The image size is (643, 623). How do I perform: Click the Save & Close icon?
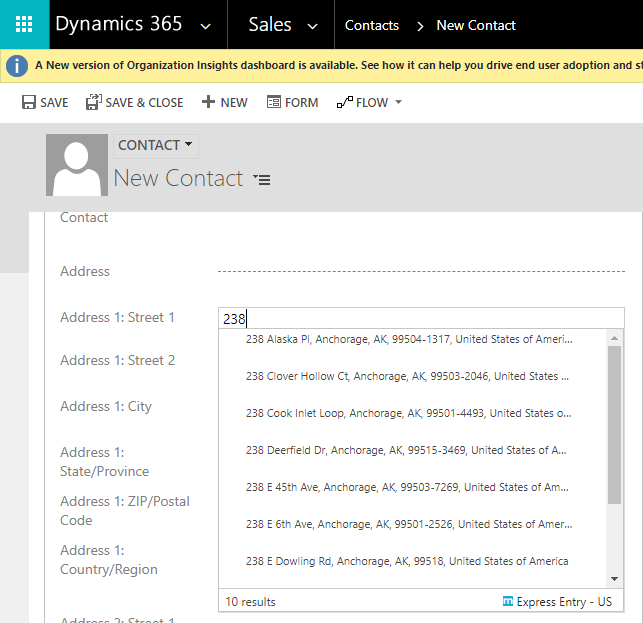click(x=94, y=102)
